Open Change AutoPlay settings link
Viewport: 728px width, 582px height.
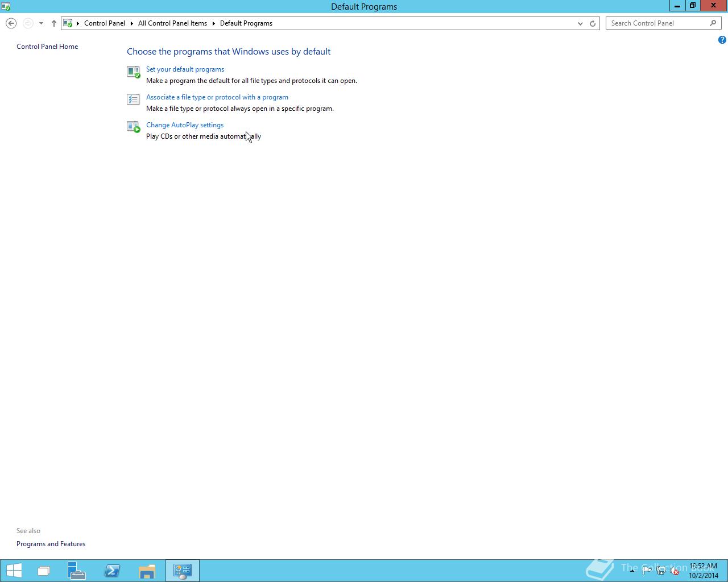coord(184,125)
